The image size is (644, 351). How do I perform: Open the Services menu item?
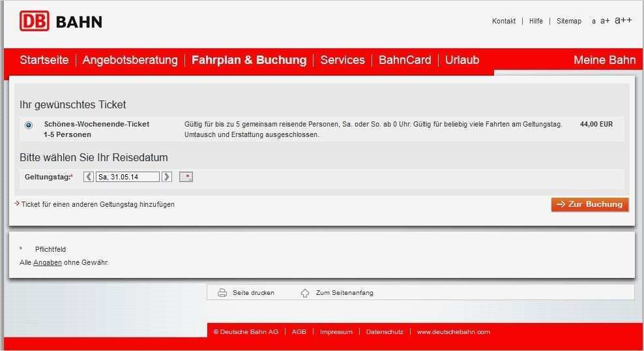pos(343,60)
